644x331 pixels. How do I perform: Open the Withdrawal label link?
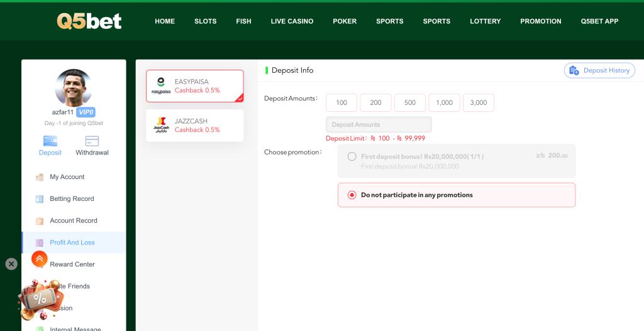point(92,153)
